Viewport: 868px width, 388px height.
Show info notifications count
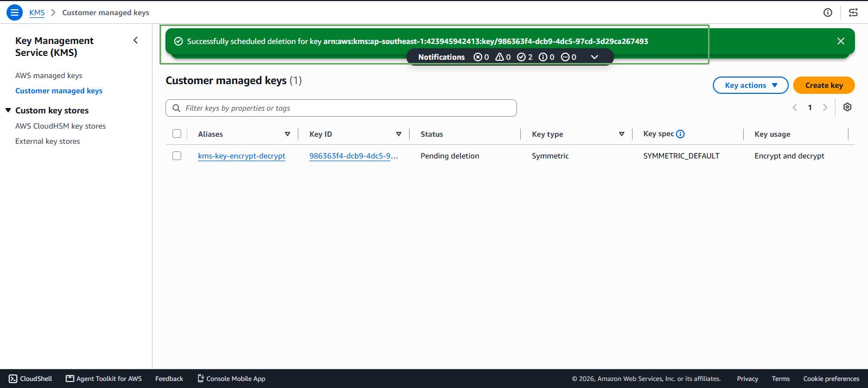[x=546, y=57]
